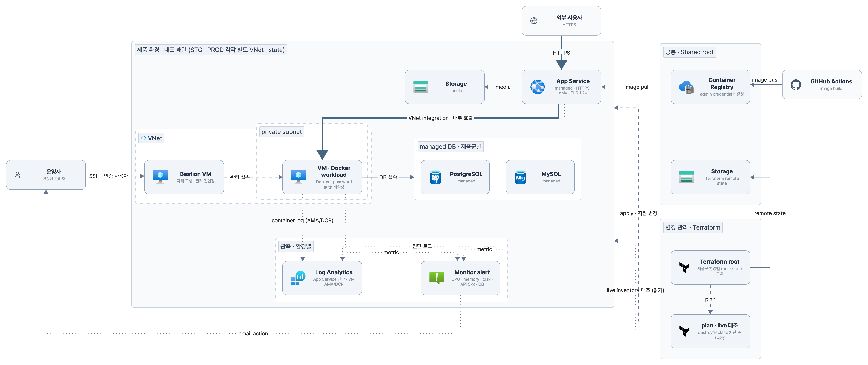868x365 pixels.
Task: Select the managed DB · 제품군별 label
Action: (451, 146)
